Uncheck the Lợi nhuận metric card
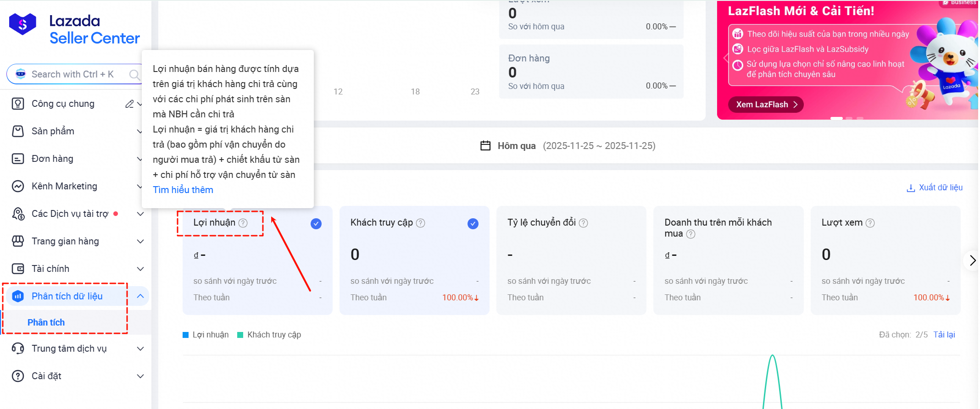980x409 pixels. tap(316, 224)
